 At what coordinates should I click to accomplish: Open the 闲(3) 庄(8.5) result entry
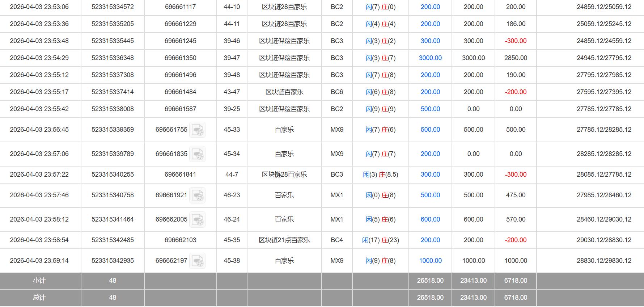380,174
